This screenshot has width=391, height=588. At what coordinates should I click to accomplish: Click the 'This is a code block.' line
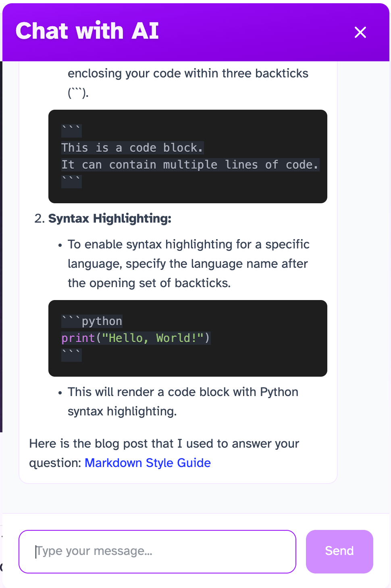click(x=132, y=148)
